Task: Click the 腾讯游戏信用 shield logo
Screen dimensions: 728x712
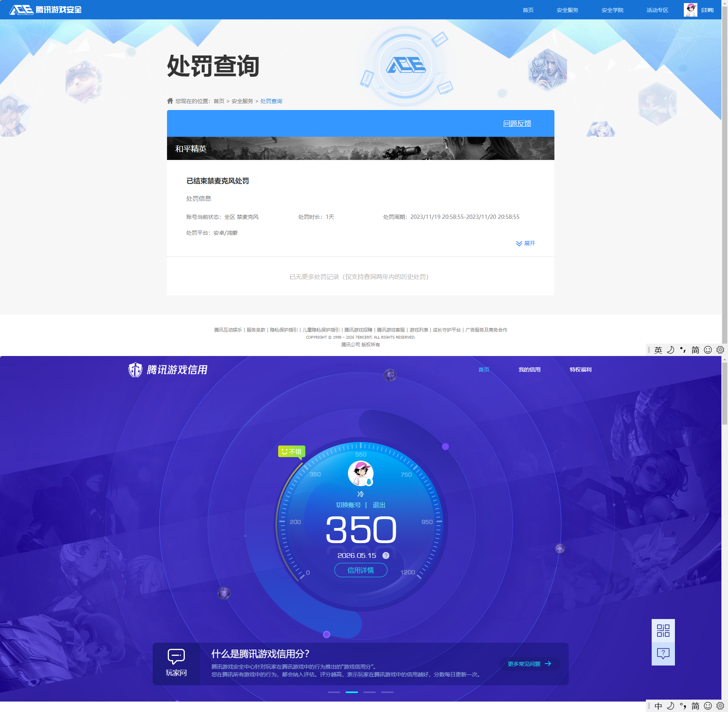Action: coord(167,370)
